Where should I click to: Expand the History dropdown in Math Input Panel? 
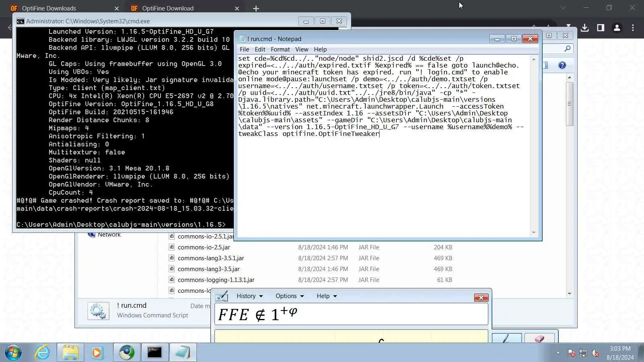click(250, 296)
